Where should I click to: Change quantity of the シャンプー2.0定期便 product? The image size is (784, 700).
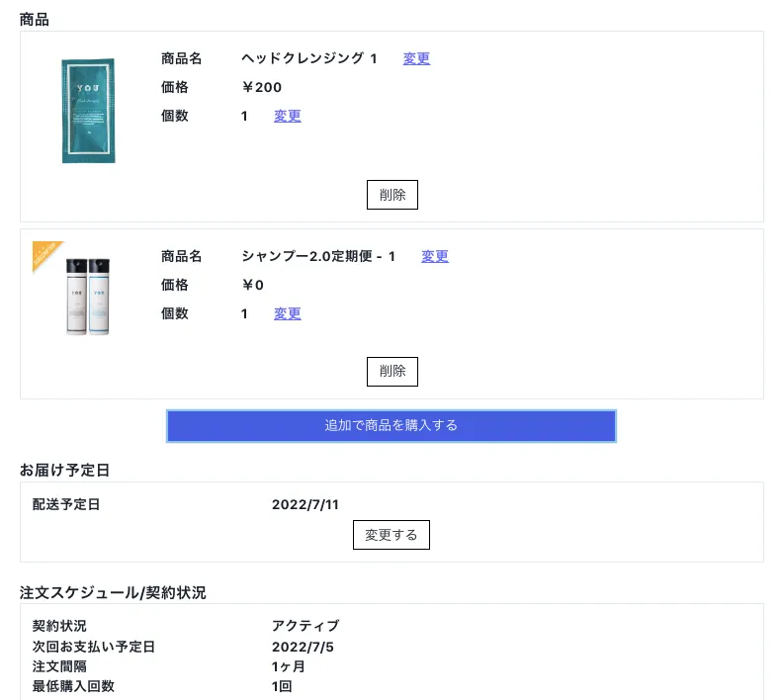[x=287, y=313]
